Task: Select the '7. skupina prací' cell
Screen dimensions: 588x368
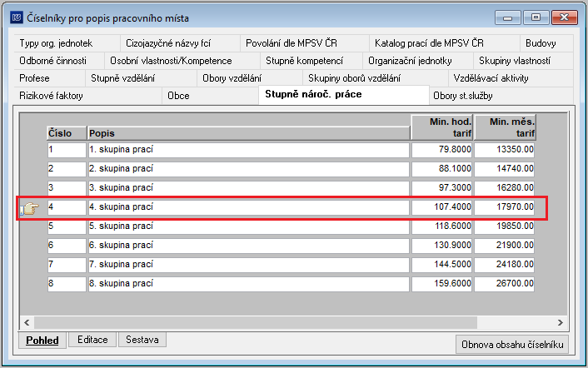Action: (x=249, y=264)
